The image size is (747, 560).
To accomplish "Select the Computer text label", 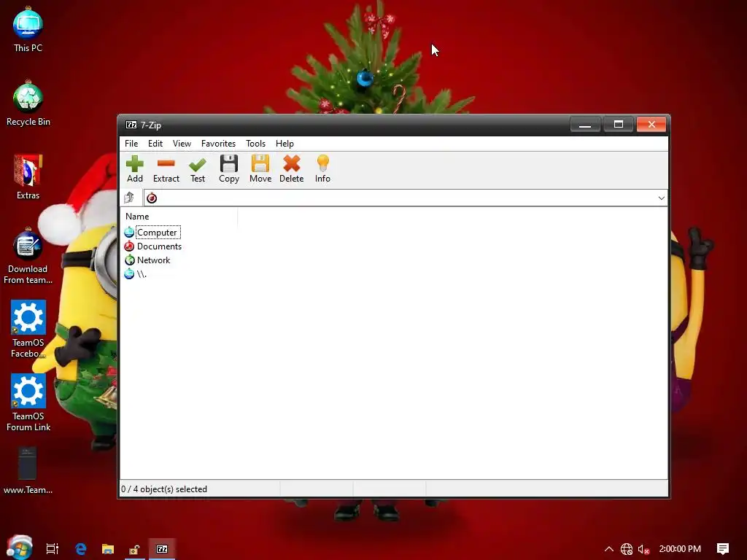I will coord(157,233).
